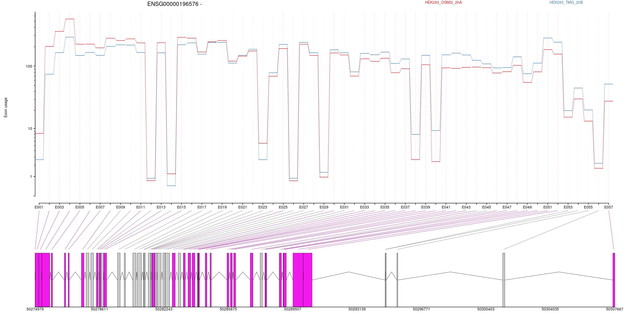Select the HEK293_TMG_2hB legend label
The image size is (644, 322).
(566, 2)
